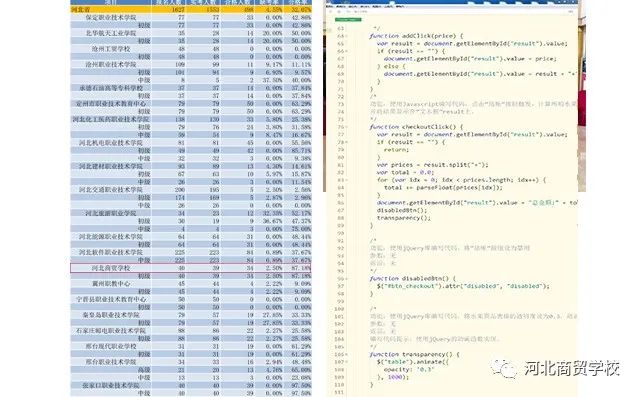Click the green file label above the code

pos(348,20)
